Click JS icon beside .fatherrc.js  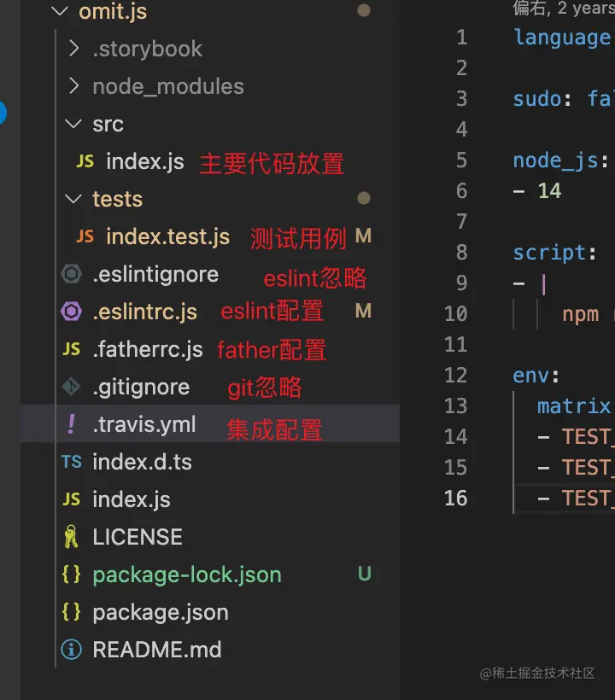click(x=72, y=348)
